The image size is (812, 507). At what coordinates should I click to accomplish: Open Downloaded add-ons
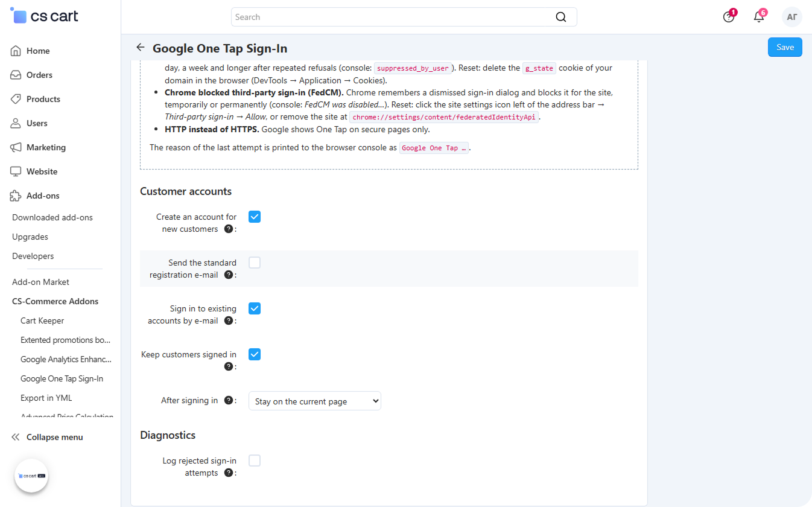[52, 217]
